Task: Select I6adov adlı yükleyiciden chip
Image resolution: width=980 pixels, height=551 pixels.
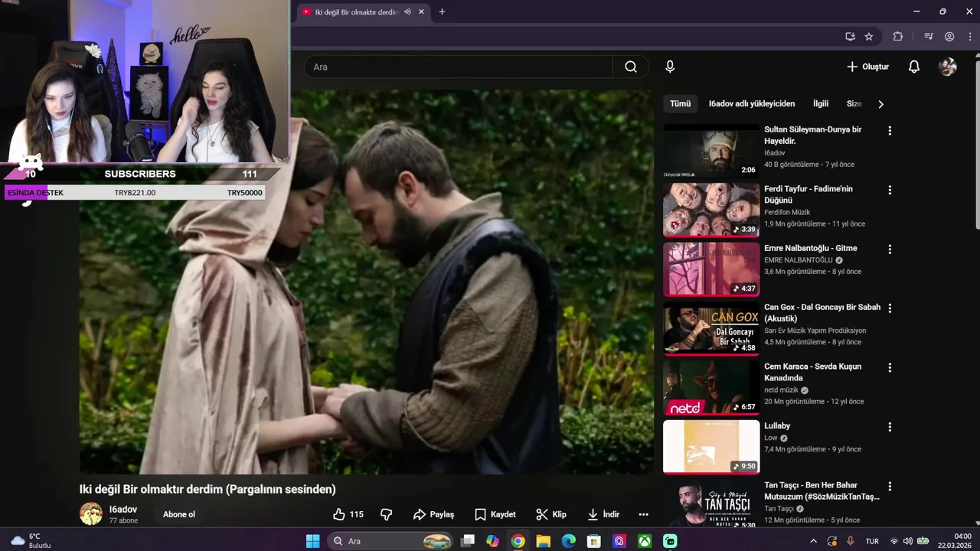Action: coord(752,104)
